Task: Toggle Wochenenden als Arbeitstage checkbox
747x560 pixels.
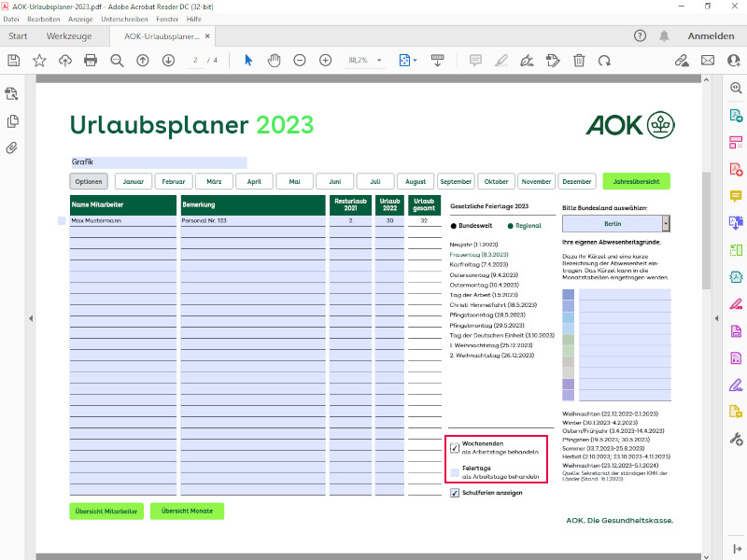Action: (x=455, y=448)
